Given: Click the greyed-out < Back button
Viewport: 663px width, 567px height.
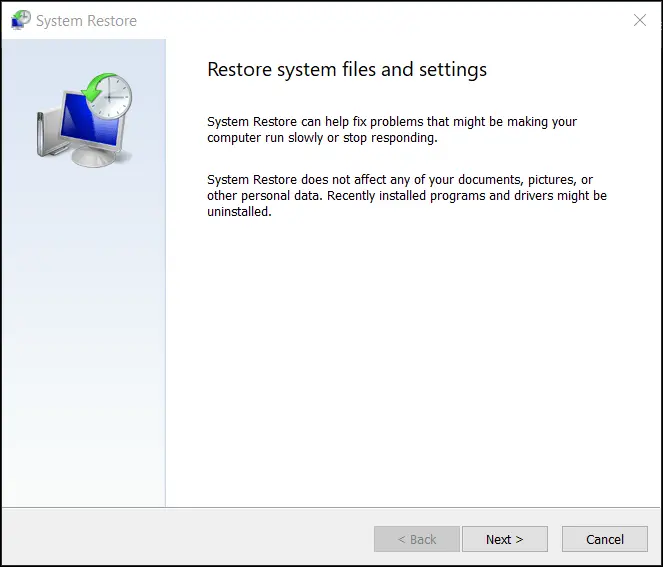Looking at the screenshot, I should (416, 539).
